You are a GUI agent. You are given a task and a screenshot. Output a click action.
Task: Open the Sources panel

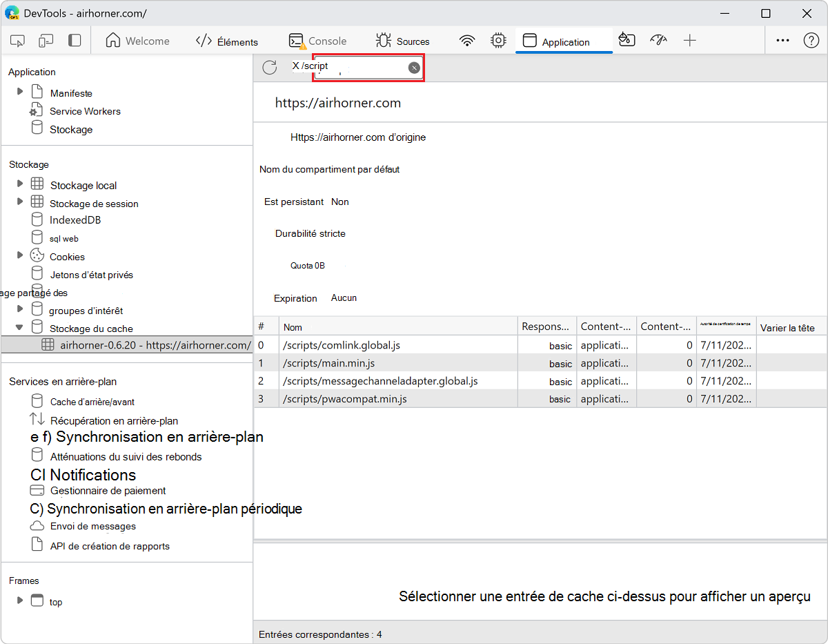point(403,41)
